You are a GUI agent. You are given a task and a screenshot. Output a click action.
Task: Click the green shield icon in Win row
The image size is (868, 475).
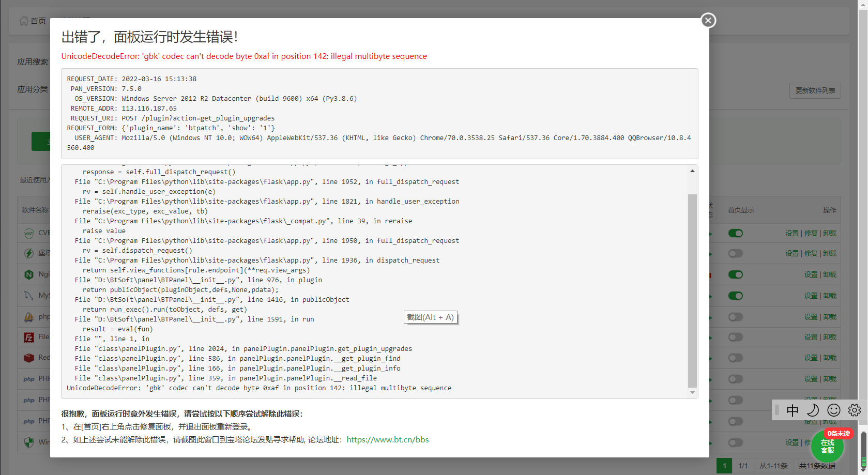(29, 442)
